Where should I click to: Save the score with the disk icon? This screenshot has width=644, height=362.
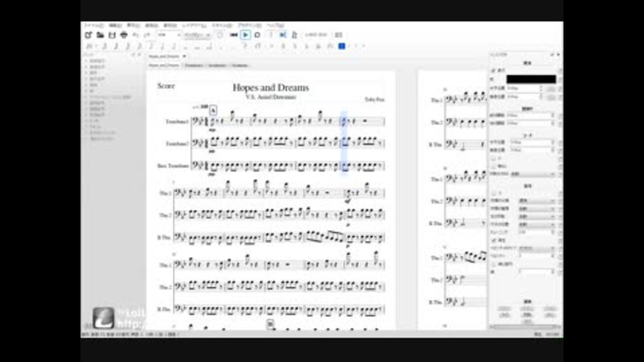(x=112, y=36)
